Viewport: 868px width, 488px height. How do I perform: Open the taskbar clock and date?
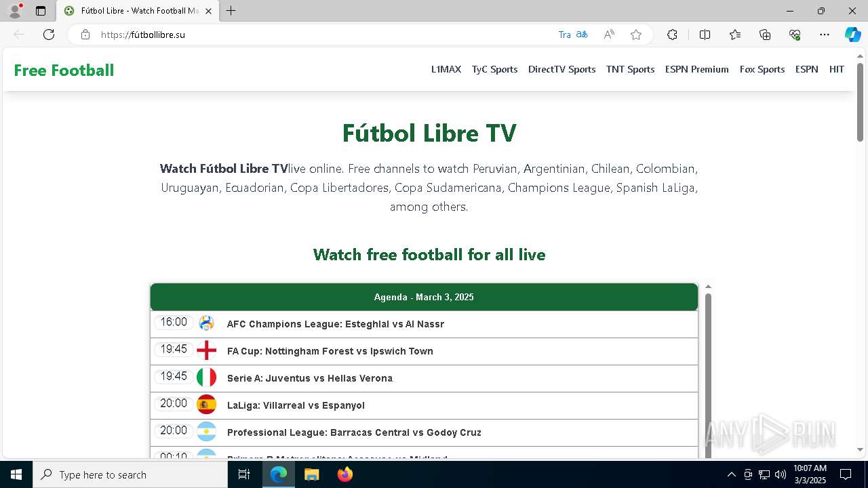[810, 474]
